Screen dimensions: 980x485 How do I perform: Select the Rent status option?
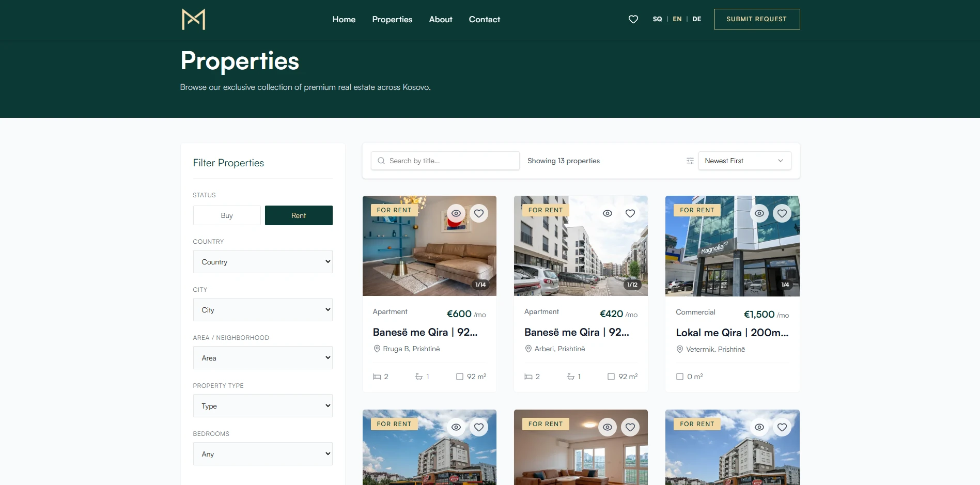pos(299,215)
